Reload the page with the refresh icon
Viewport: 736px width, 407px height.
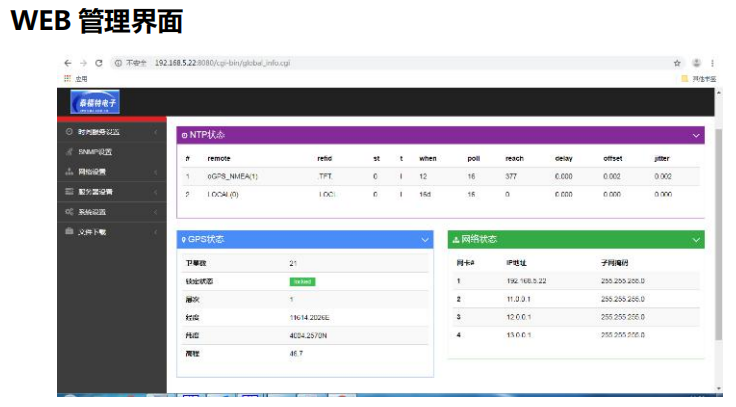tap(99, 62)
